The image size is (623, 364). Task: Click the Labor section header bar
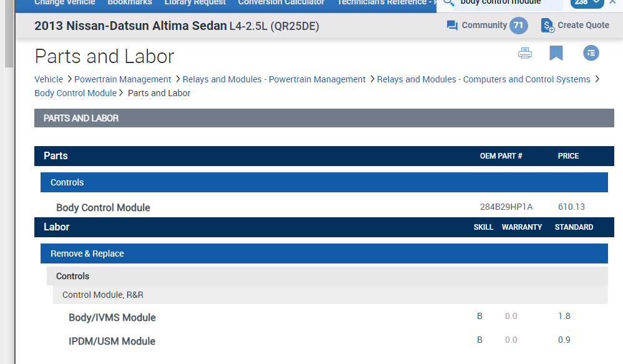pos(324,227)
